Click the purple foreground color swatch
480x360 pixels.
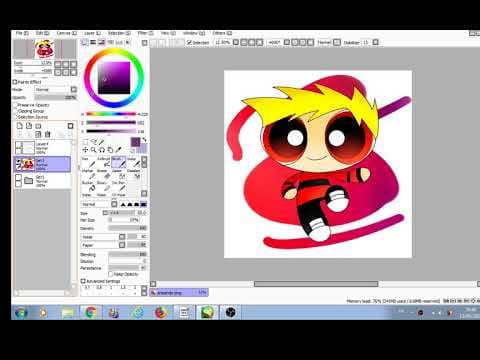click(135, 142)
